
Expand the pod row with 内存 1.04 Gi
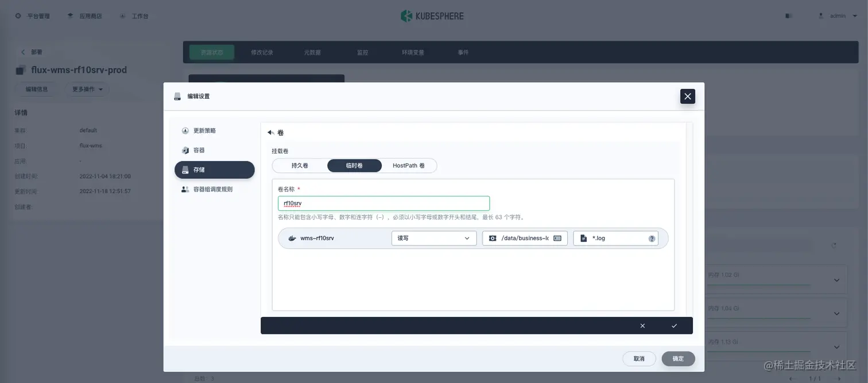click(836, 314)
